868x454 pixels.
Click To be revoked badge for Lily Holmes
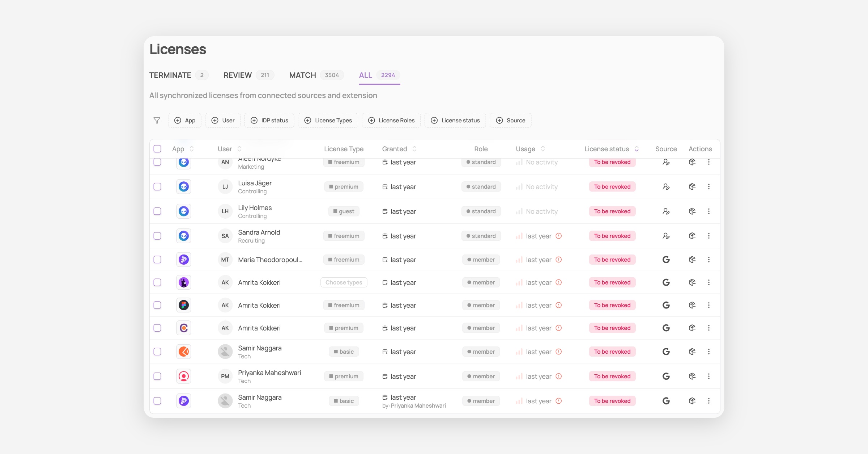(612, 211)
